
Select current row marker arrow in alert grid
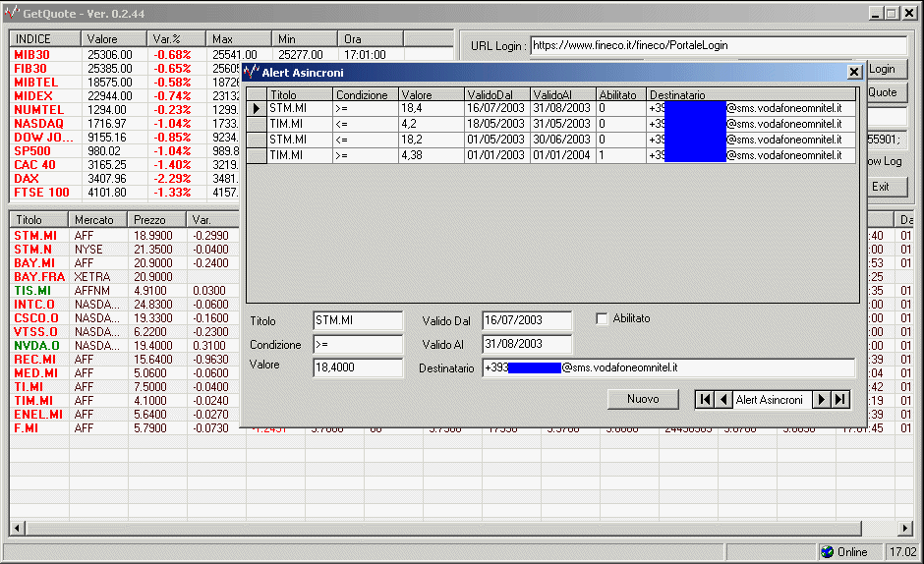(256, 109)
